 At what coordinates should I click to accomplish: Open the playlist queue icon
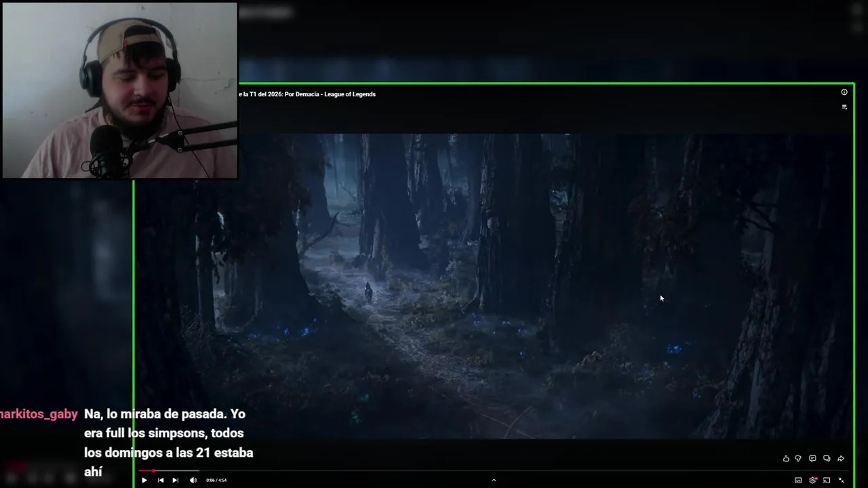844,107
